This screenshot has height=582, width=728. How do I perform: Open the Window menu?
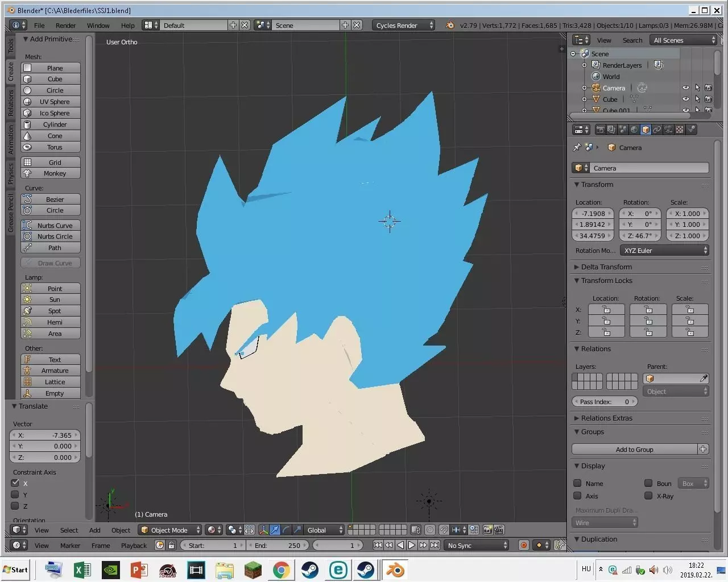tap(98, 25)
